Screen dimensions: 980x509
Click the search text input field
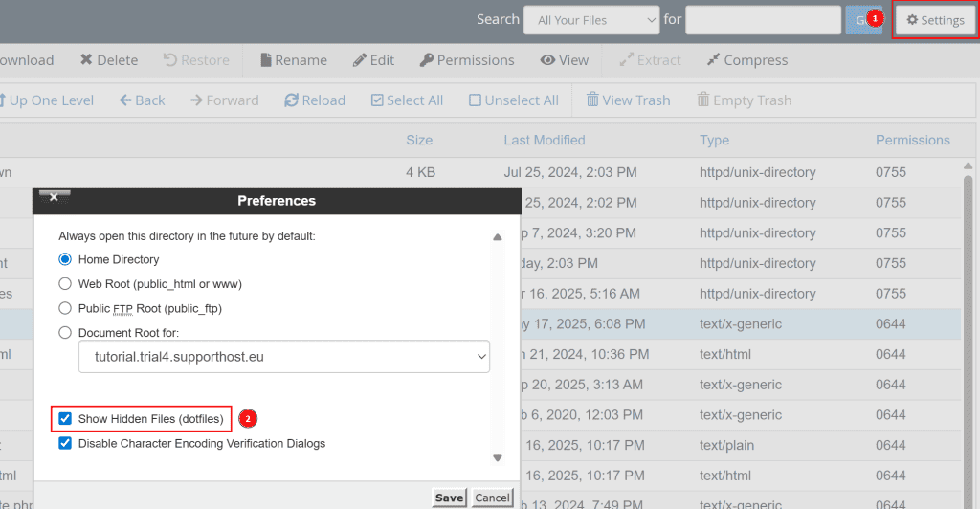(x=762, y=20)
